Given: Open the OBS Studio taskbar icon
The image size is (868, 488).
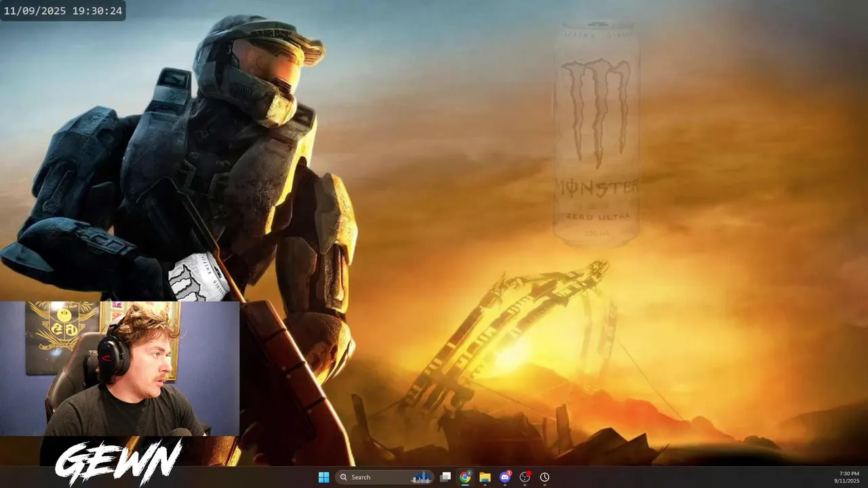Looking at the screenshot, I should pyautogui.click(x=525, y=477).
